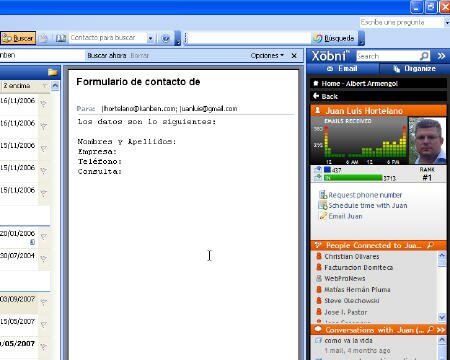This screenshot has height=360, width=450.
Task: Search within People Connected to Juan magnifier
Action: tap(430, 245)
